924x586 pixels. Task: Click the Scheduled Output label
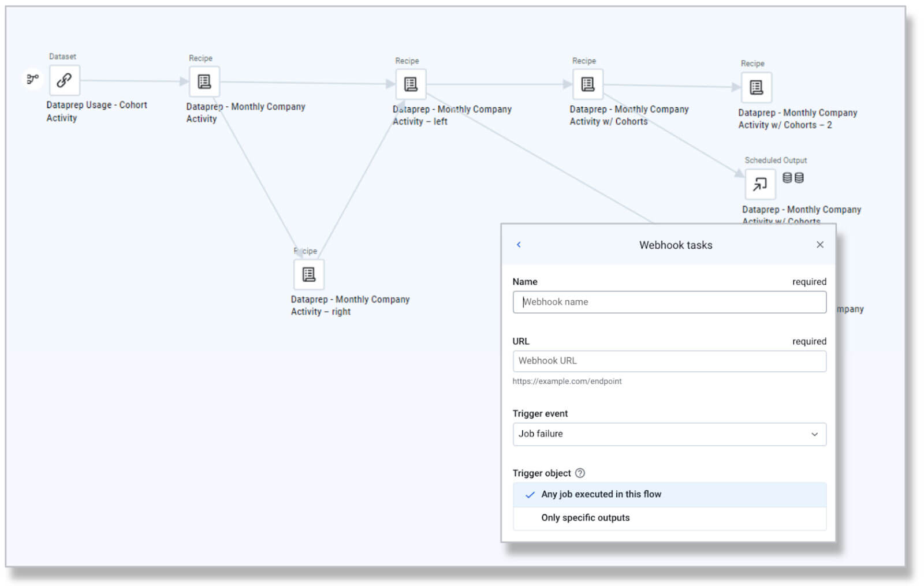[x=776, y=160]
